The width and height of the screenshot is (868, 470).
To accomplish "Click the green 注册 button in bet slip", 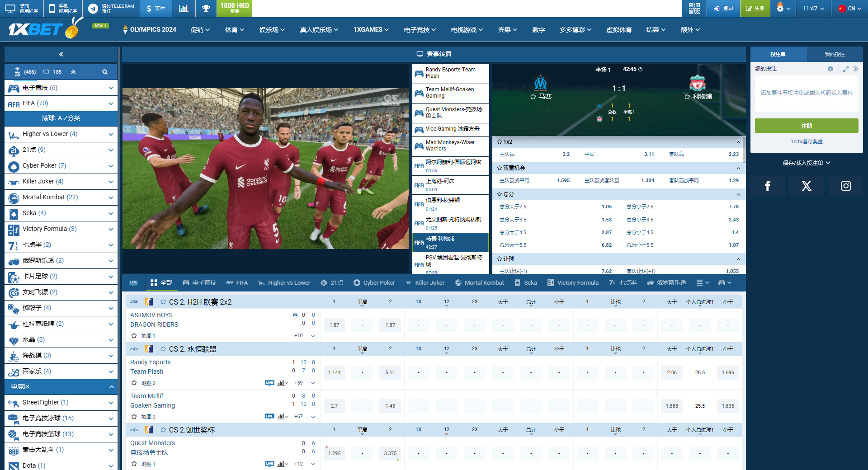I will 807,126.
